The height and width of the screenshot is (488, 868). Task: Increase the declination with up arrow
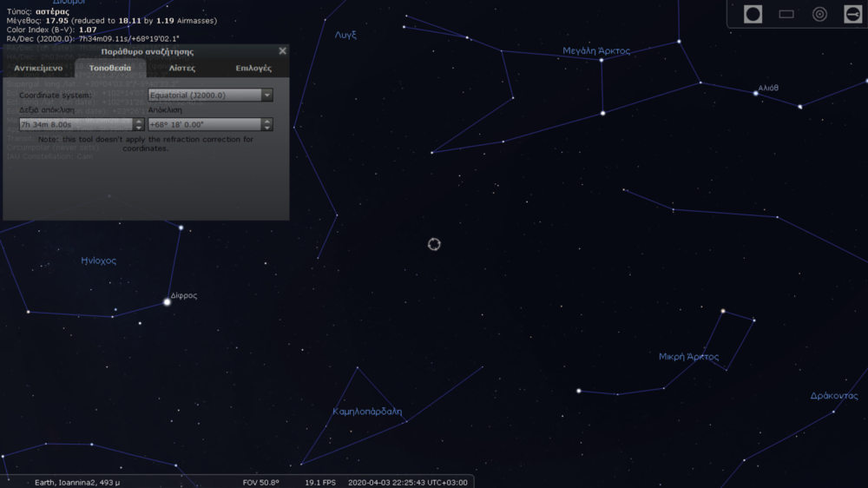point(267,122)
